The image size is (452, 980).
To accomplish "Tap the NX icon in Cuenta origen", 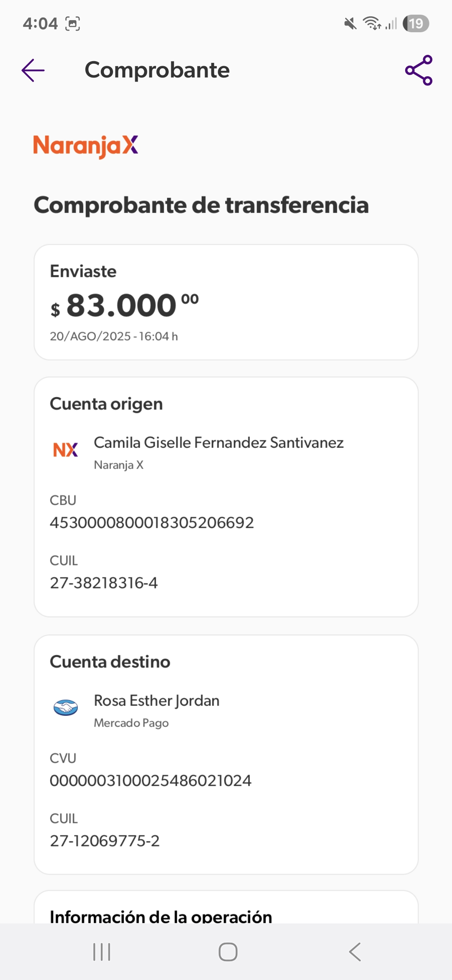I will (66, 450).
